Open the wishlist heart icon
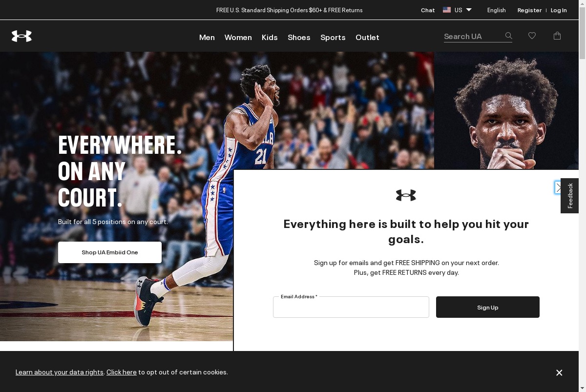Image resolution: width=586 pixels, height=392 pixels. [532, 36]
